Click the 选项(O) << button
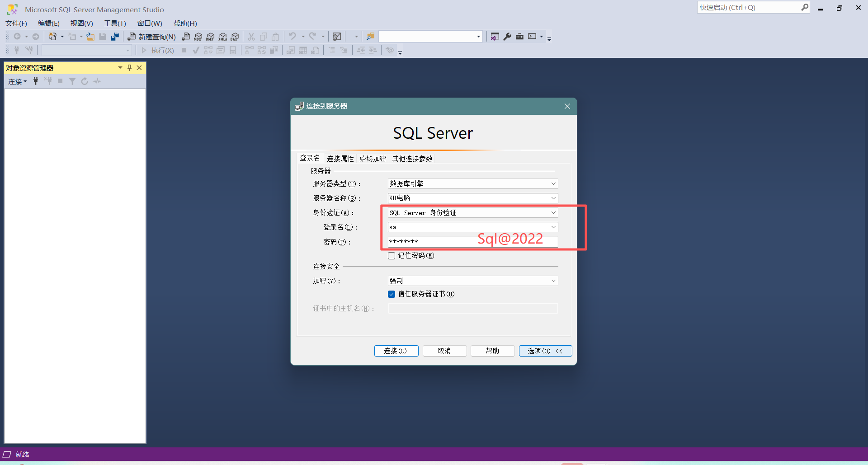Screen dimensions: 868x465 point(545,351)
